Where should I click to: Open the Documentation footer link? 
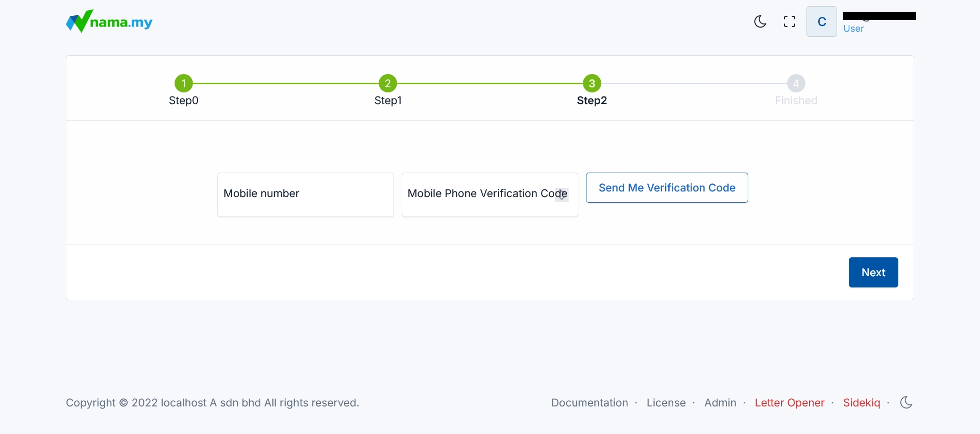click(590, 403)
